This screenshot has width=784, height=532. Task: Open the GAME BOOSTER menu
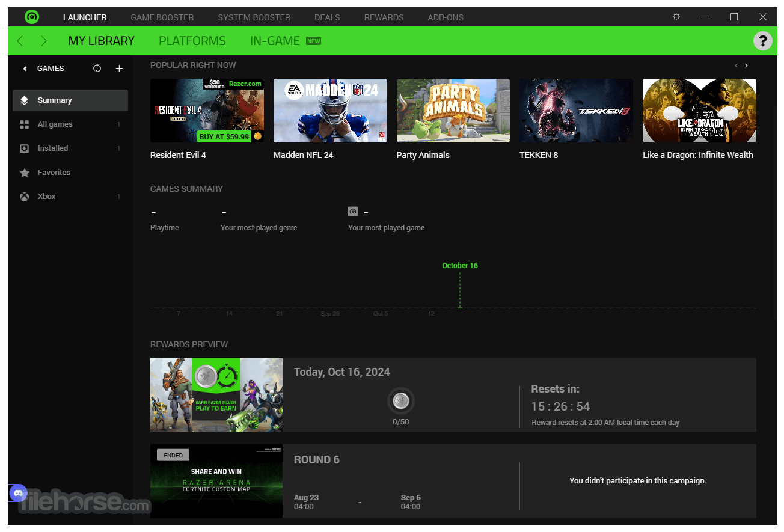coord(162,17)
